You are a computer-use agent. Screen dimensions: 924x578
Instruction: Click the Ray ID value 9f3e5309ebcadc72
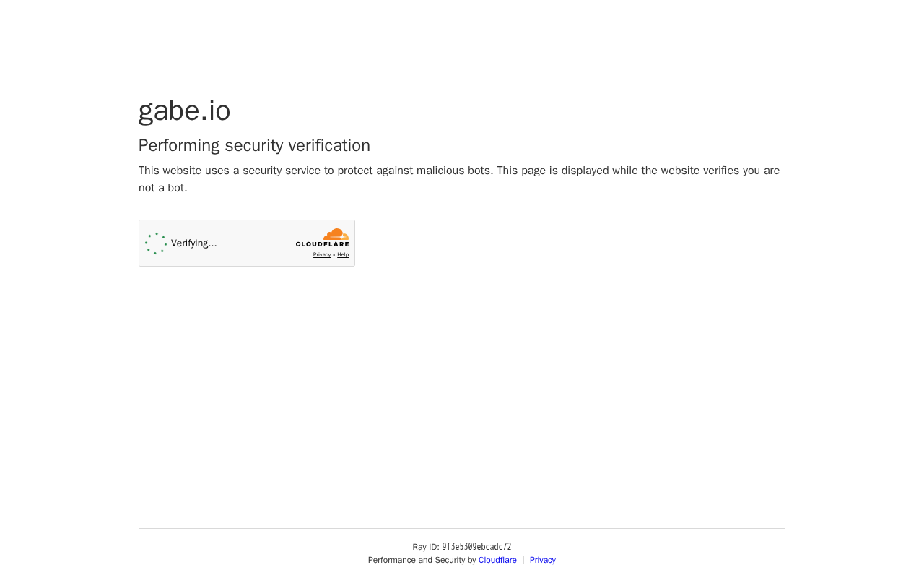(x=476, y=547)
